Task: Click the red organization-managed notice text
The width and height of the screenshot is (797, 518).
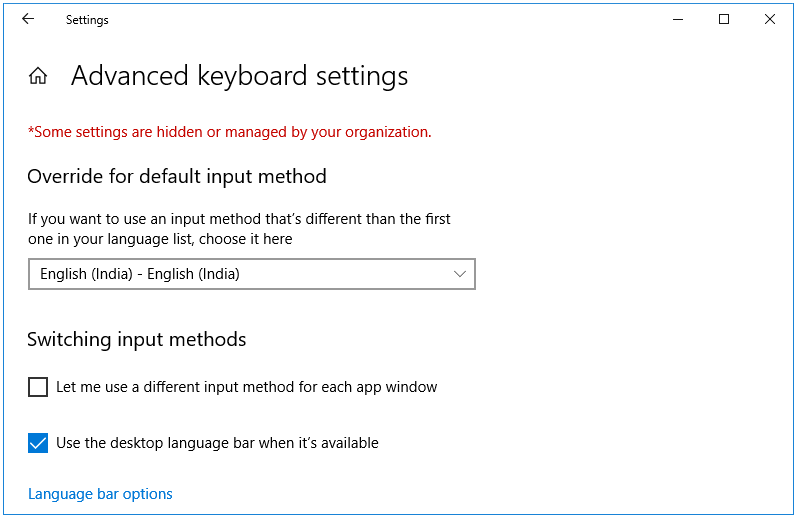Action: [229, 132]
